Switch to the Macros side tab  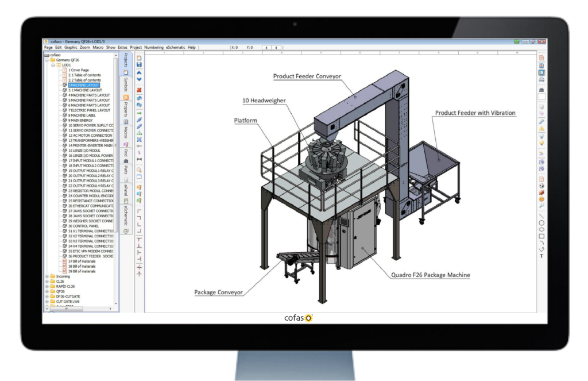pyautogui.click(x=126, y=136)
